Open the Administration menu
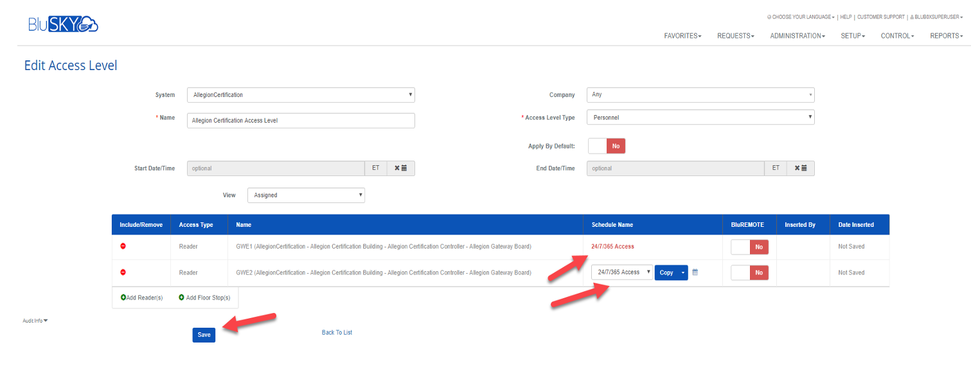The image size is (980, 365). (x=797, y=36)
